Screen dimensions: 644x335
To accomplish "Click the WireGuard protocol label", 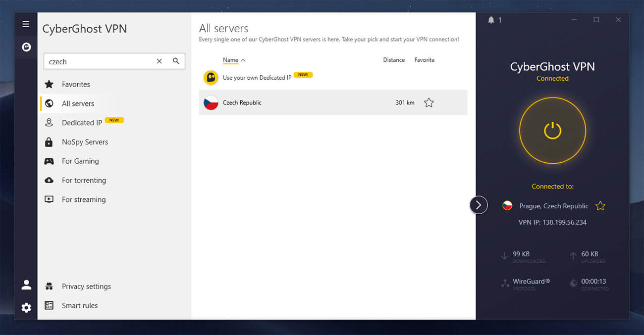I will coord(531,281).
